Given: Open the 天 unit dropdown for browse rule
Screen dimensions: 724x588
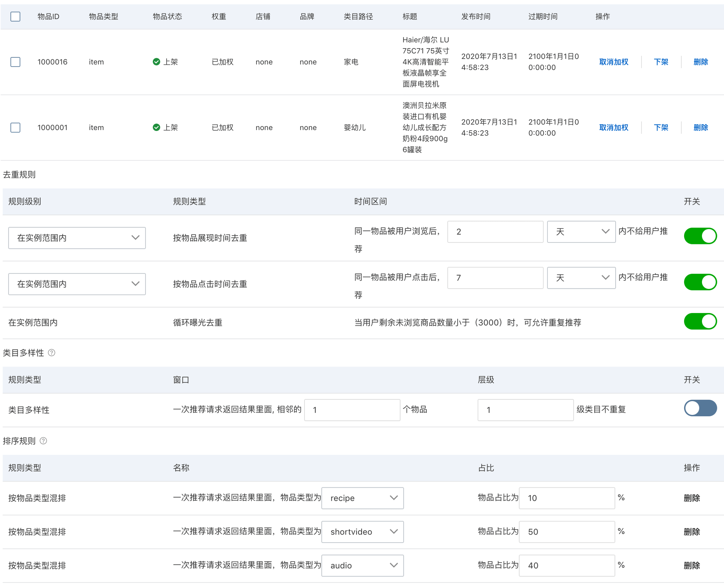Looking at the screenshot, I should point(581,232).
